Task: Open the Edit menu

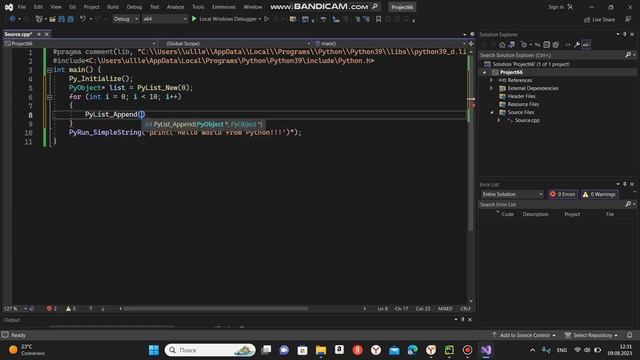Action: coord(38,7)
